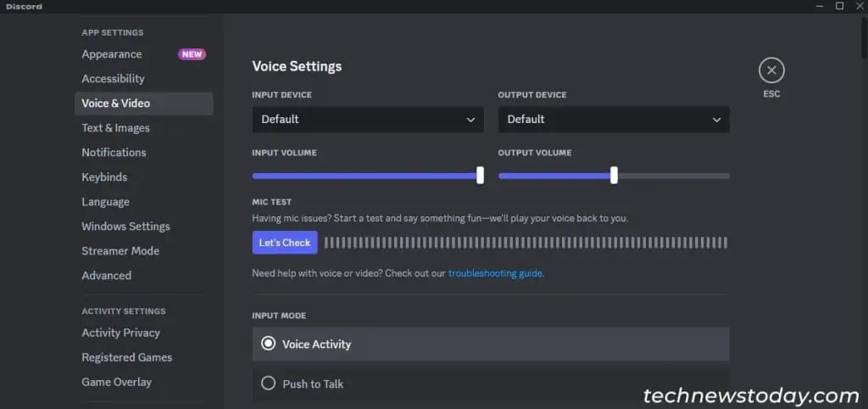
Task: Start mic test with Let's Check
Action: [x=285, y=243]
